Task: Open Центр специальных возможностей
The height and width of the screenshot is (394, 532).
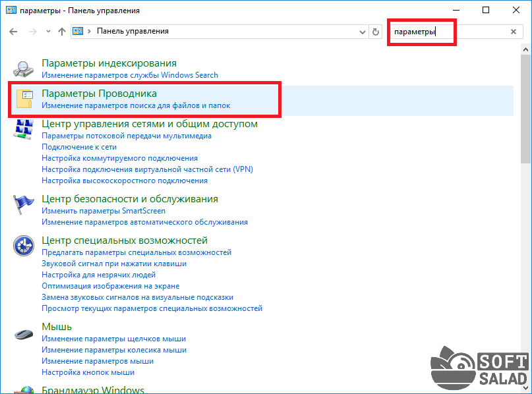Action: [x=125, y=240]
